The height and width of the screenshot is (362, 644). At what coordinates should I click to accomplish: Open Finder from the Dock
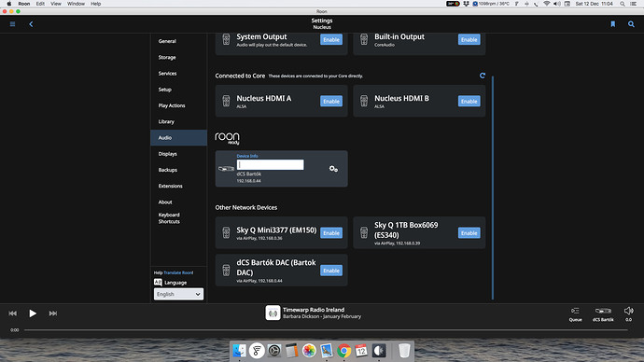(240, 351)
